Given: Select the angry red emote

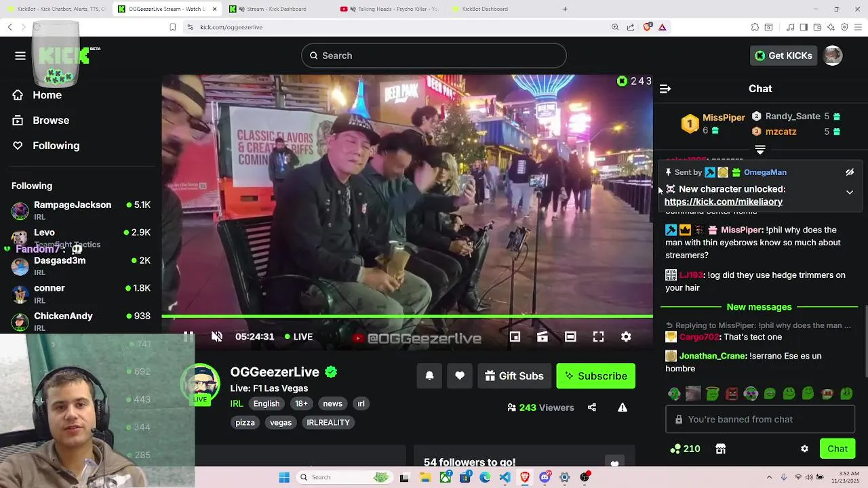Looking at the screenshot, I should tap(732, 393).
